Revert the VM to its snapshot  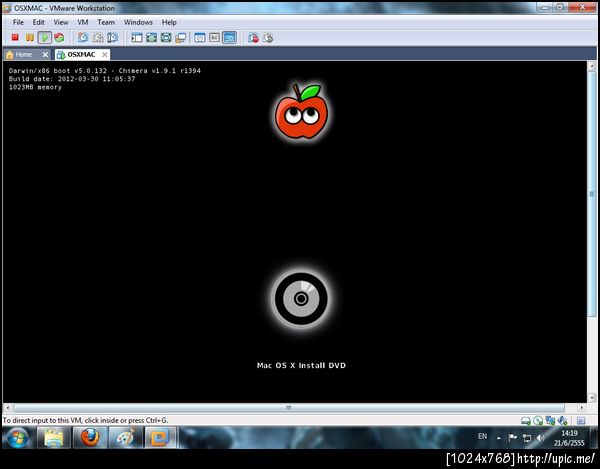click(98, 37)
